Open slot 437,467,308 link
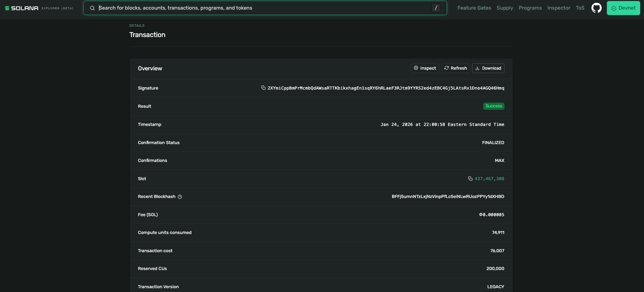644x292 pixels. [x=489, y=179]
